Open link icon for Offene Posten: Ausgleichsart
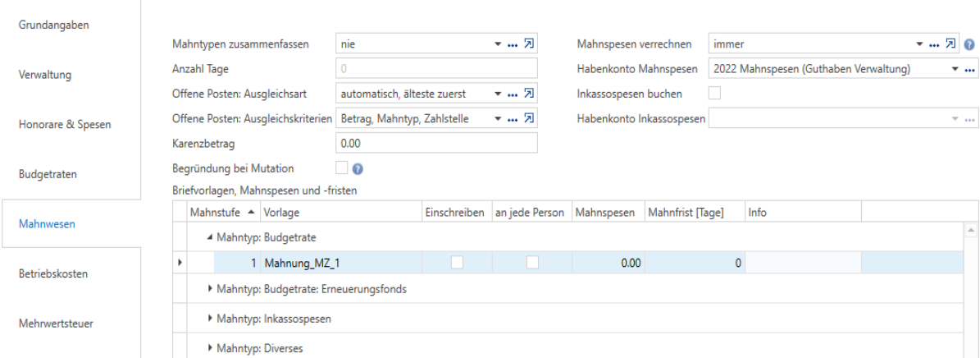Viewport: 980px width, 358px height. (529, 94)
